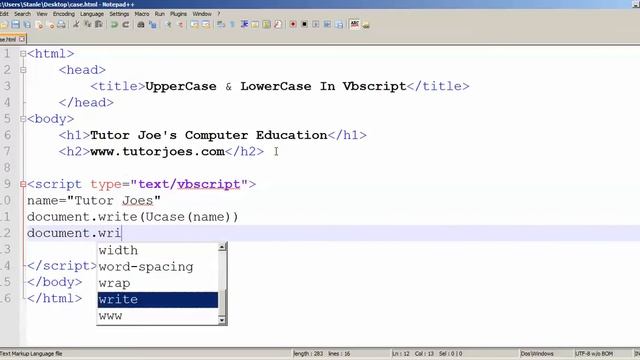Click the closing </script> tag on line 14
Viewport: 640px width, 360px height.
click(x=62, y=266)
